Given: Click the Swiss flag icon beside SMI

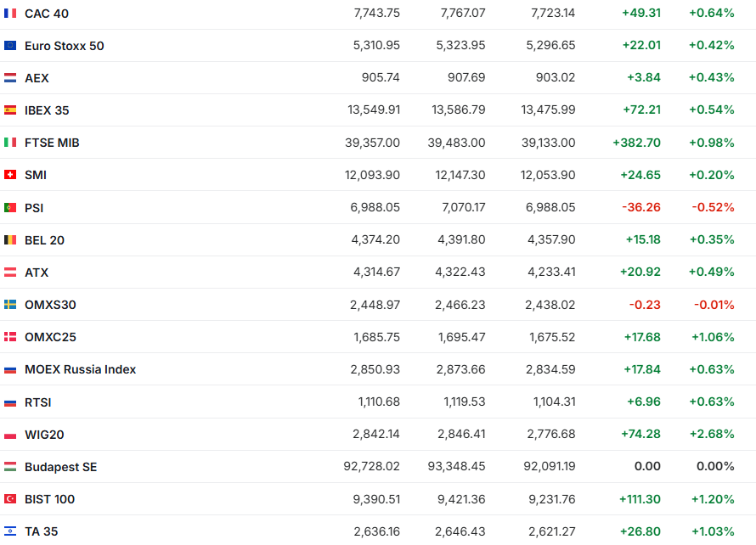Looking at the screenshot, I should [10, 175].
